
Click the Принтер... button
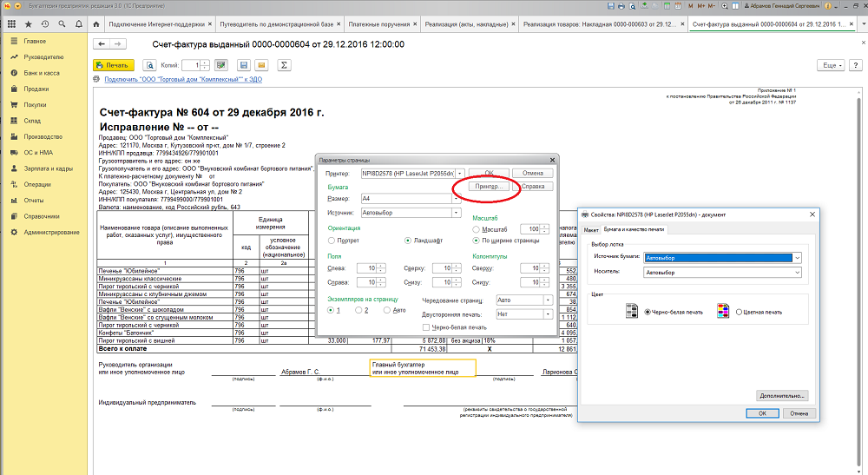(487, 187)
